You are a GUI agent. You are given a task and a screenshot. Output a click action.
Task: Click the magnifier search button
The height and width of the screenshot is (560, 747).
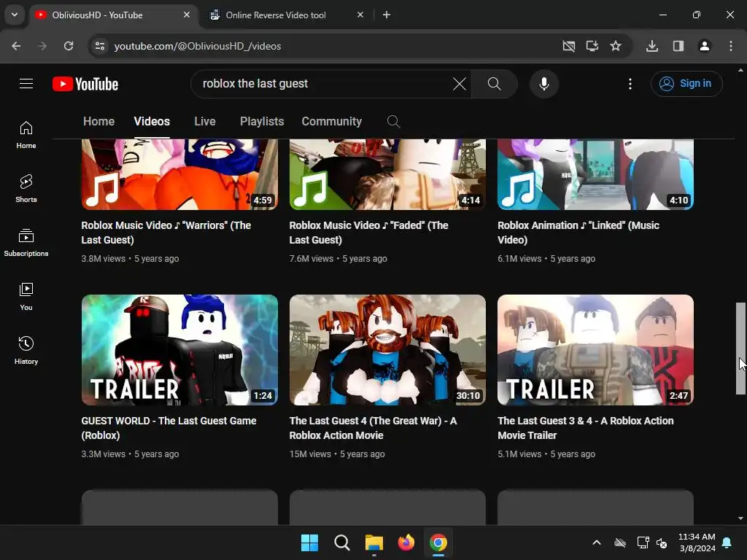click(494, 84)
